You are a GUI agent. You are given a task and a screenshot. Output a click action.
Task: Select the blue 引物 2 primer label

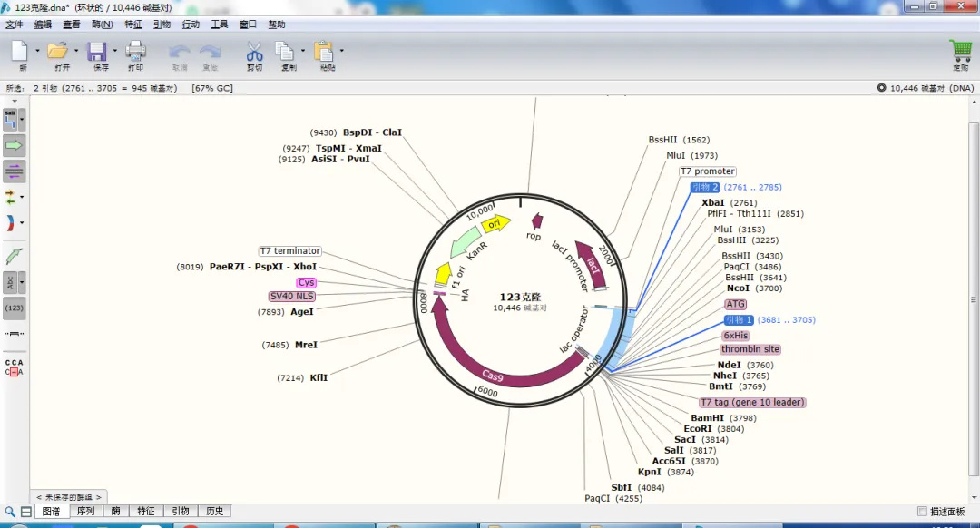click(704, 188)
